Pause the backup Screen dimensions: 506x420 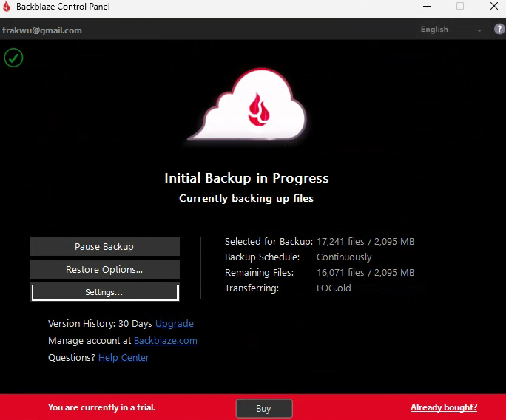(104, 246)
